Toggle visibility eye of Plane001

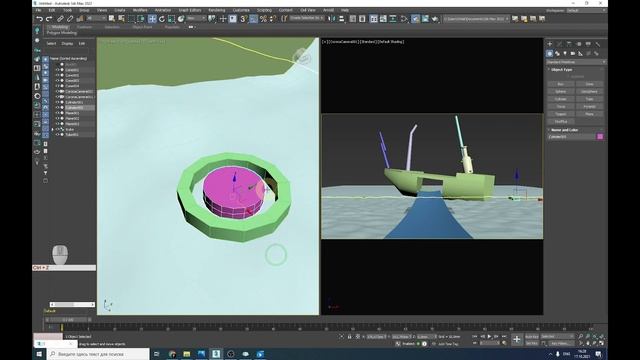click(58, 113)
